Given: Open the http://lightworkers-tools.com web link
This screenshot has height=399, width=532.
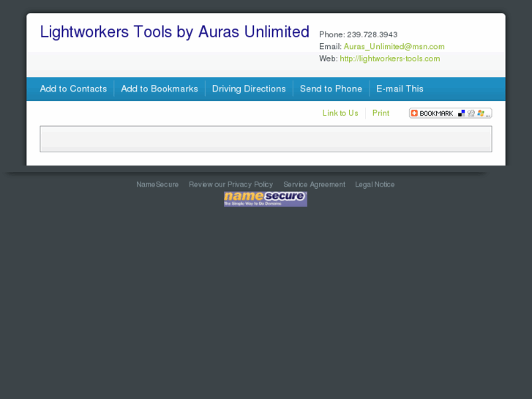Looking at the screenshot, I should 390,59.
